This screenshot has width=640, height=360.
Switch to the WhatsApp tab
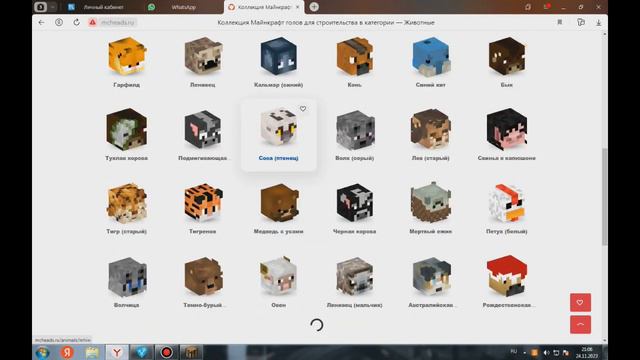click(x=183, y=7)
